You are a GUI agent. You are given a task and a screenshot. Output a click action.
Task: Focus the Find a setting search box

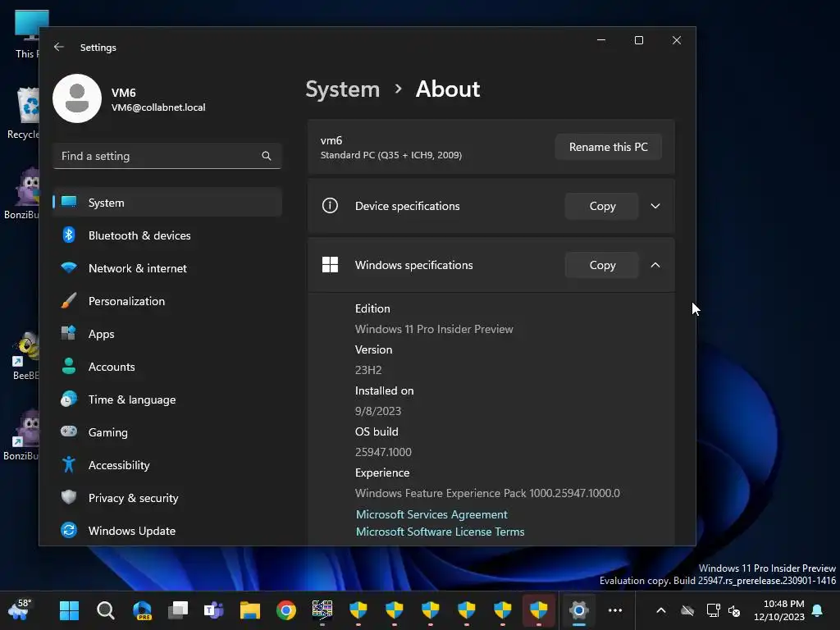[167, 156]
